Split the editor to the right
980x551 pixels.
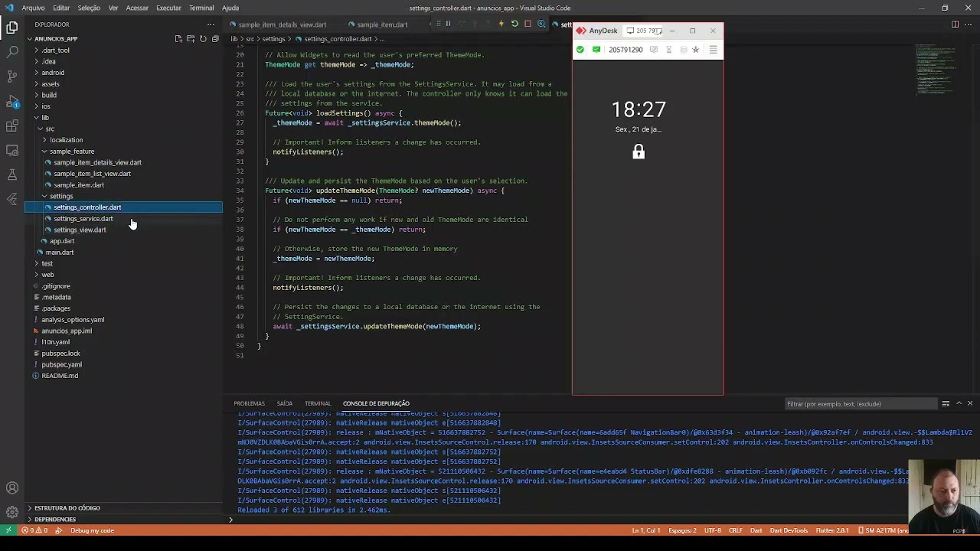[955, 24]
